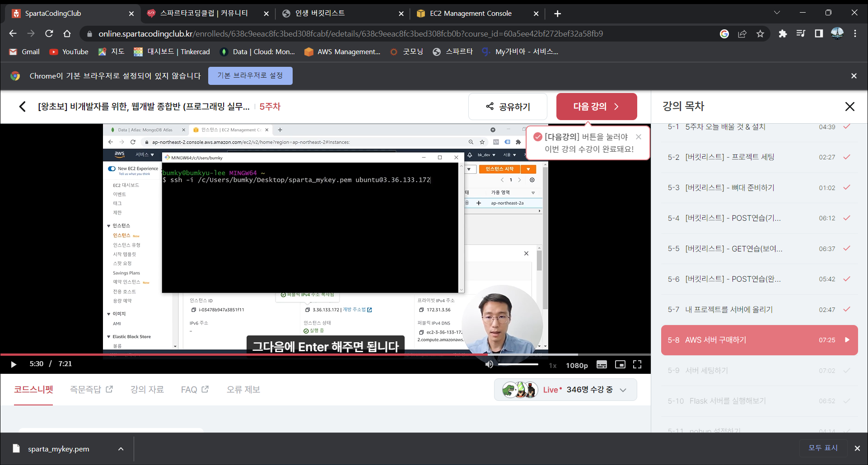The height and width of the screenshot is (465, 868).
Task: Mute the video volume speaker icon
Action: (489, 364)
